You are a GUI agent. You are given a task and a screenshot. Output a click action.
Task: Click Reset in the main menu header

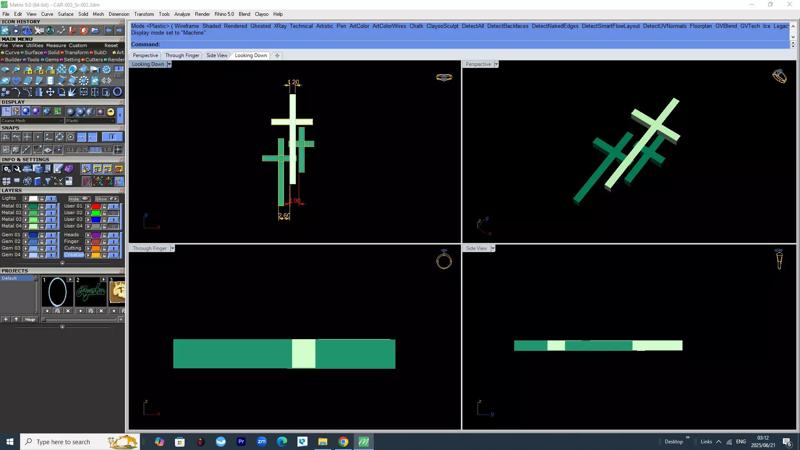(111, 45)
